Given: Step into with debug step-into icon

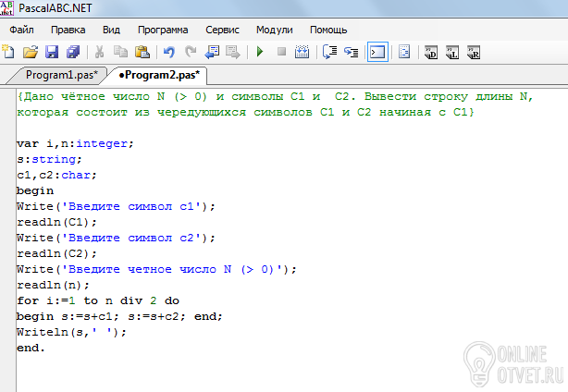Looking at the screenshot, I should click(352, 53).
